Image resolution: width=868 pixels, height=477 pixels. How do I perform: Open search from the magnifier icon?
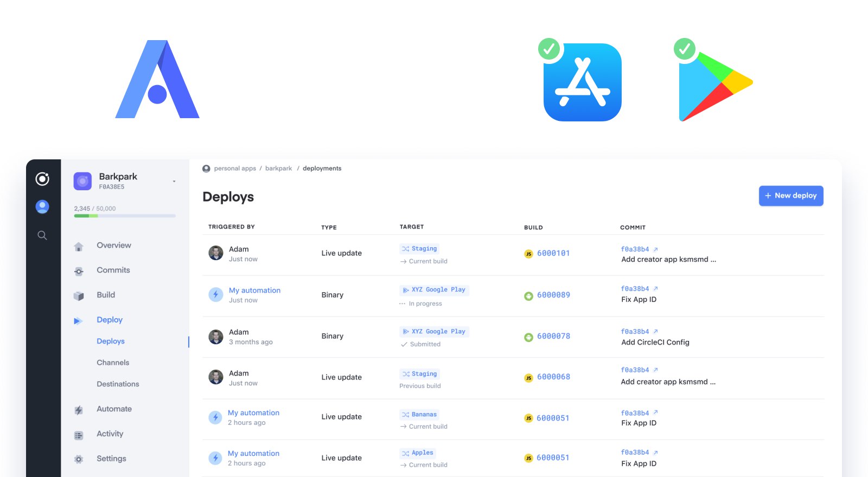pos(42,235)
